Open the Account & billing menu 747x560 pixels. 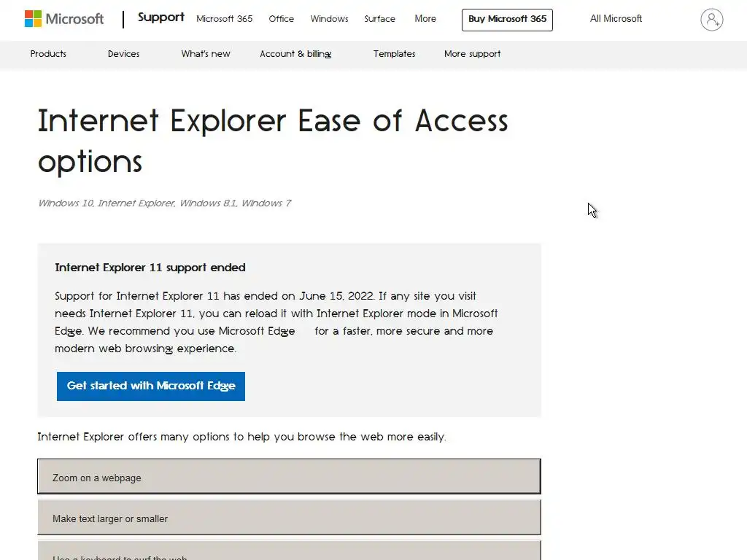(295, 54)
